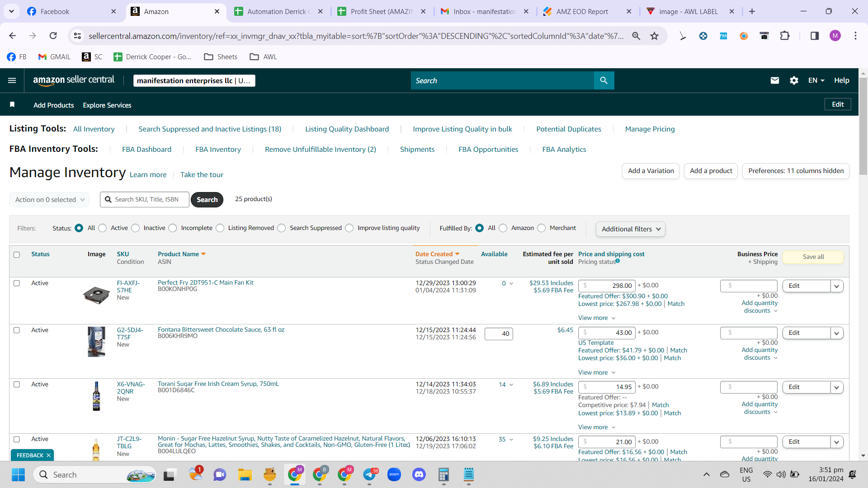The width and height of the screenshot is (868, 488).
Task: Select the Incomplete status filter
Action: tap(173, 228)
